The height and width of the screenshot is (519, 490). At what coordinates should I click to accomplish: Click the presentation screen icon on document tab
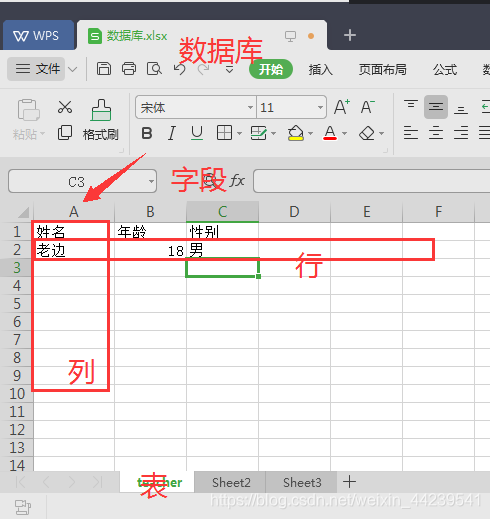click(290, 36)
